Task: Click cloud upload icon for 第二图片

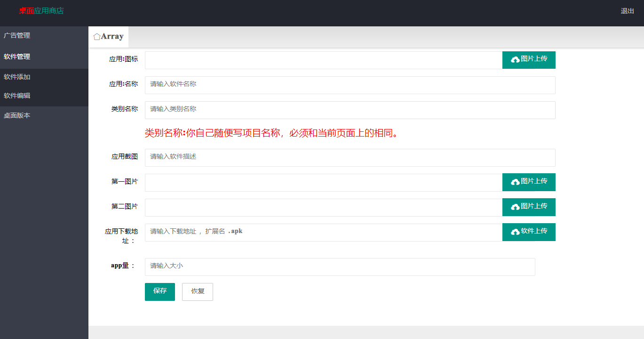Action: click(x=515, y=207)
